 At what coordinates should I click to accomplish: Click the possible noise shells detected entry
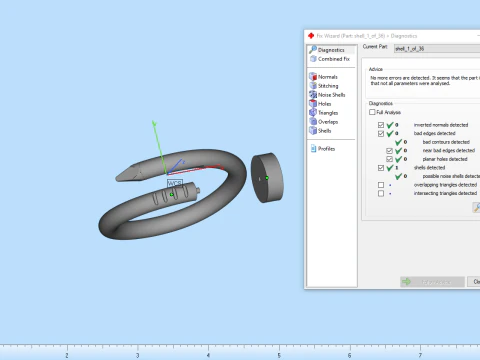[x=451, y=176]
